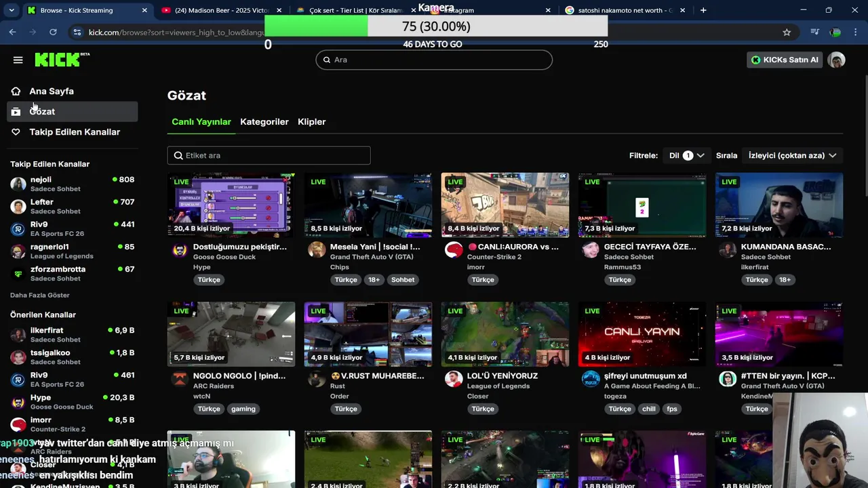
Task: Open Rust stream thumbnail with 4,9 B viewers
Action: [368, 334]
